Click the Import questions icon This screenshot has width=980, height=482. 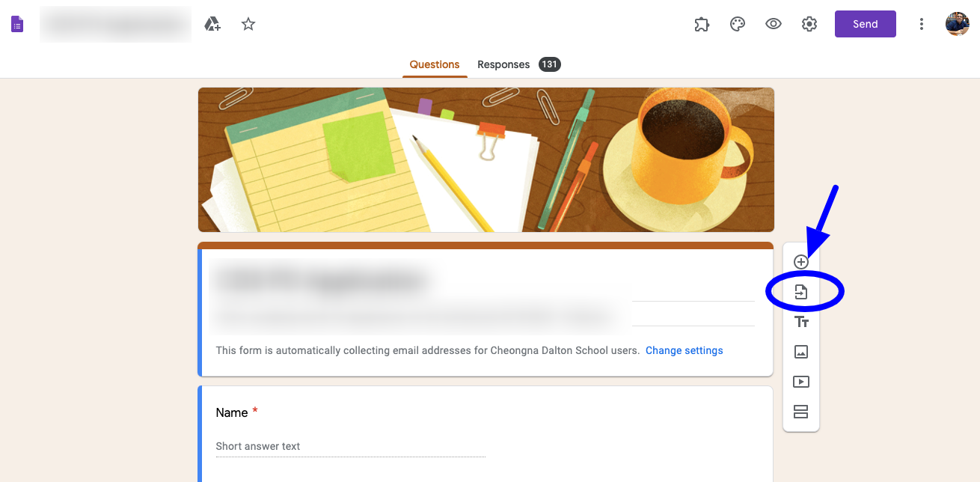click(800, 292)
